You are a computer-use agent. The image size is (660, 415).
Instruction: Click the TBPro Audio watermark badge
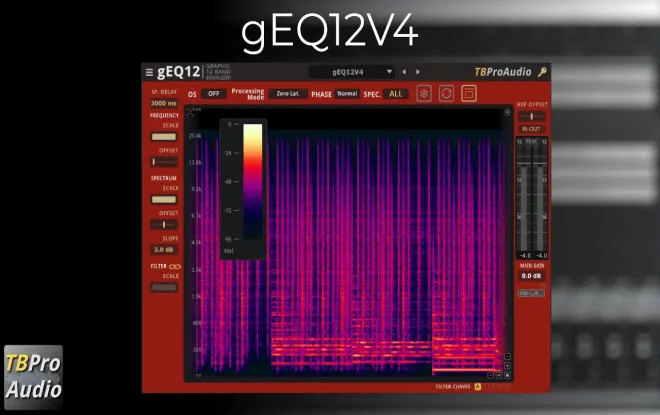click(x=33, y=377)
